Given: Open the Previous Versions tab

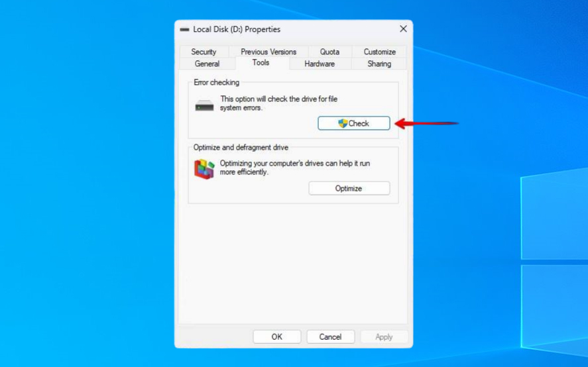Looking at the screenshot, I should pyautogui.click(x=268, y=52).
